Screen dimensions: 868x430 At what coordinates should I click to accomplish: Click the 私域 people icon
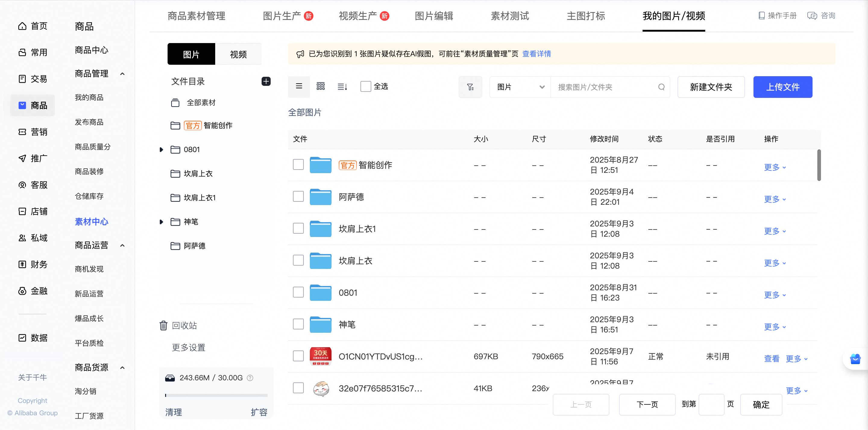(22, 238)
